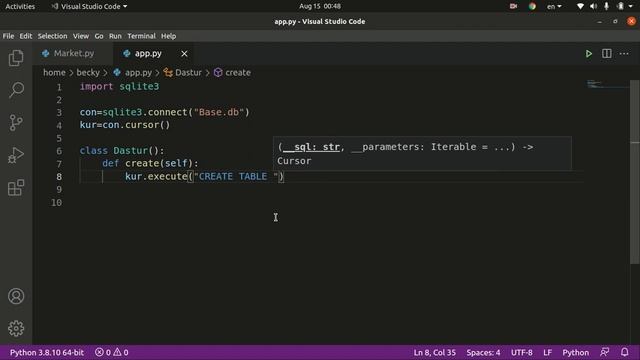Viewport: 640px width, 360px height.
Task: Click on import sqlite3 line
Action: click(119, 87)
